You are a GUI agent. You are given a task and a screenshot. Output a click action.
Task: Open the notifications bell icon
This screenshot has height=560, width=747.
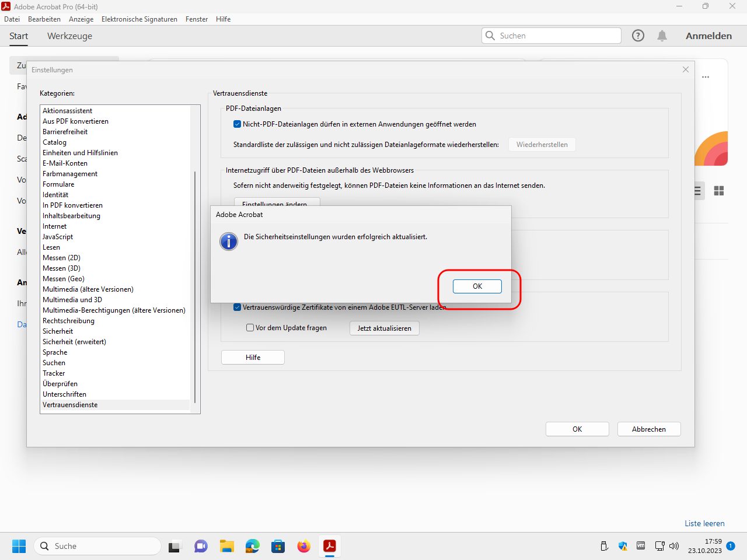point(662,36)
